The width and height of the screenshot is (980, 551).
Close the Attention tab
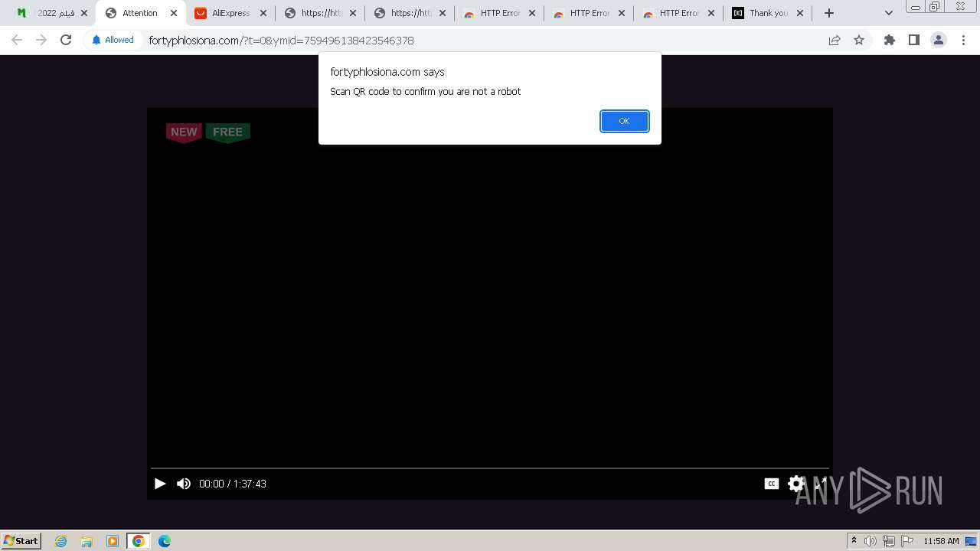pyautogui.click(x=174, y=13)
